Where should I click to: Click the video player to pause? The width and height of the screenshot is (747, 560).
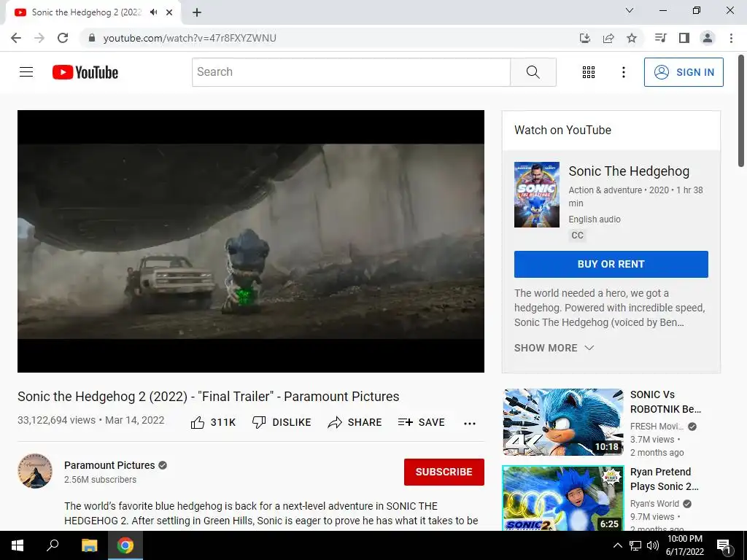(251, 241)
